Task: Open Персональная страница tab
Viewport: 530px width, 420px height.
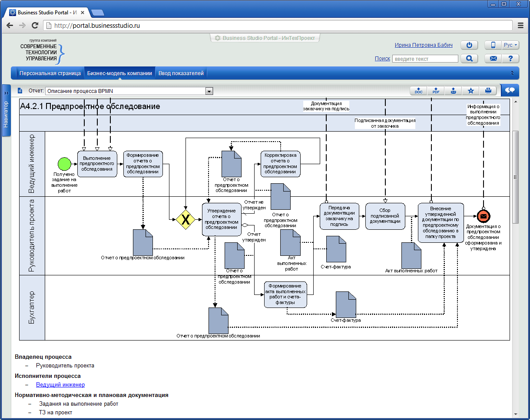Action: tap(50, 73)
